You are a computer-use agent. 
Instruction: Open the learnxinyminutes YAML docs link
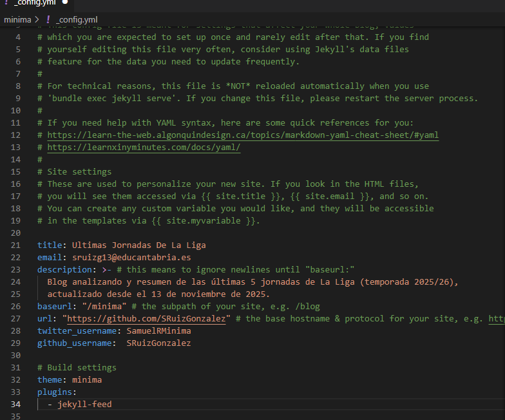(143, 148)
